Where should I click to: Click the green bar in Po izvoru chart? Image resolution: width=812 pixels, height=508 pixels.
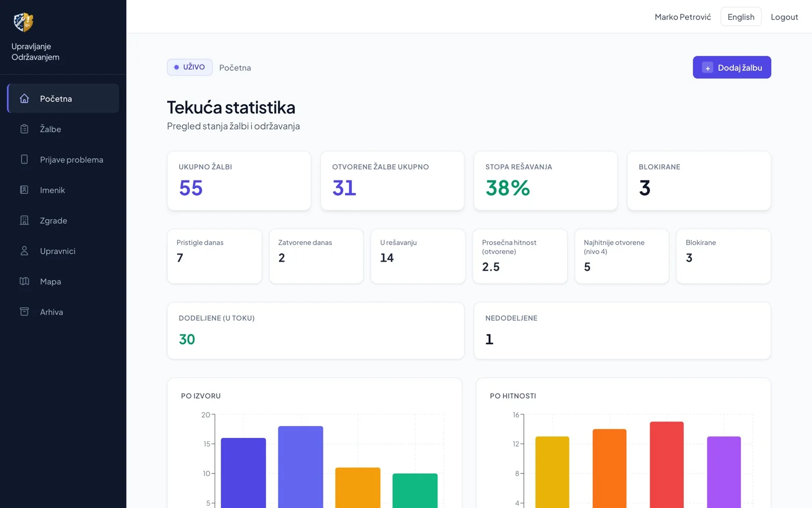click(x=415, y=491)
